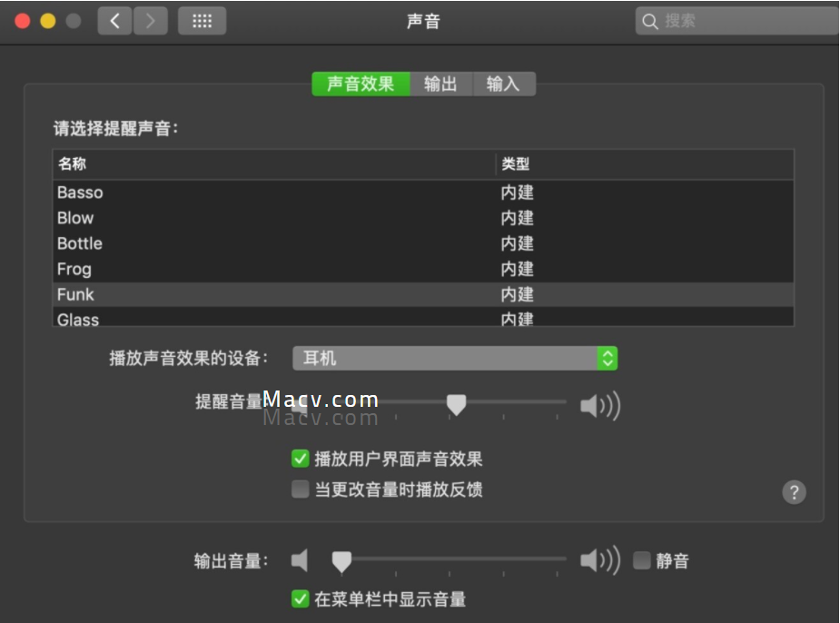Click the 搜索 search field
The height and width of the screenshot is (623, 840).
(x=737, y=22)
